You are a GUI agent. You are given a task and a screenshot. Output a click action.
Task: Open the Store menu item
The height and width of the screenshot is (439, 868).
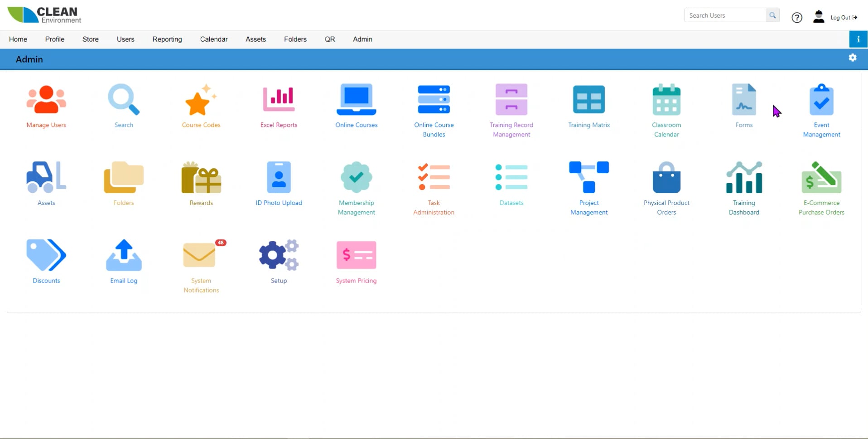click(x=91, y=39)
